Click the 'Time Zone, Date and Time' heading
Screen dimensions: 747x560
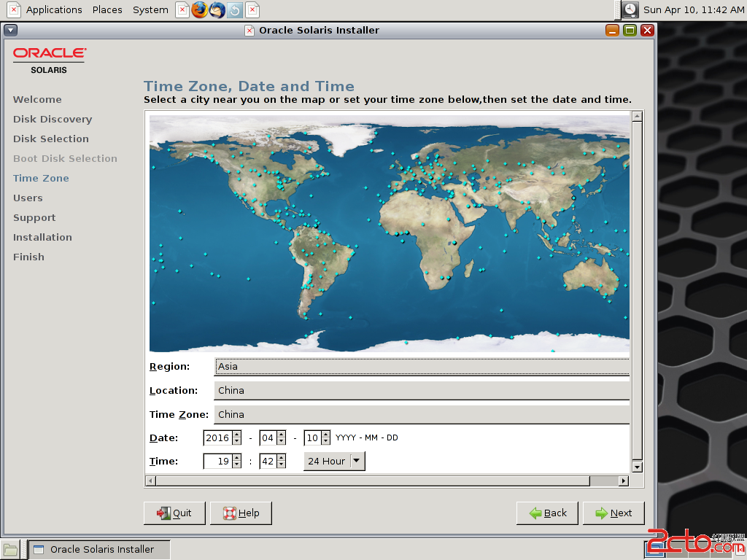click(x=249, y=86)
